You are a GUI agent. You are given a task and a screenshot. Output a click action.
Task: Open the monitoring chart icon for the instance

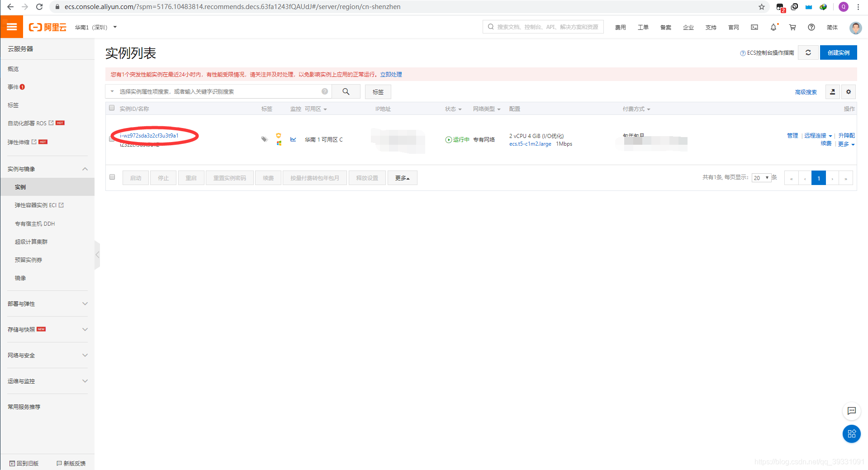tap(293, 139)
